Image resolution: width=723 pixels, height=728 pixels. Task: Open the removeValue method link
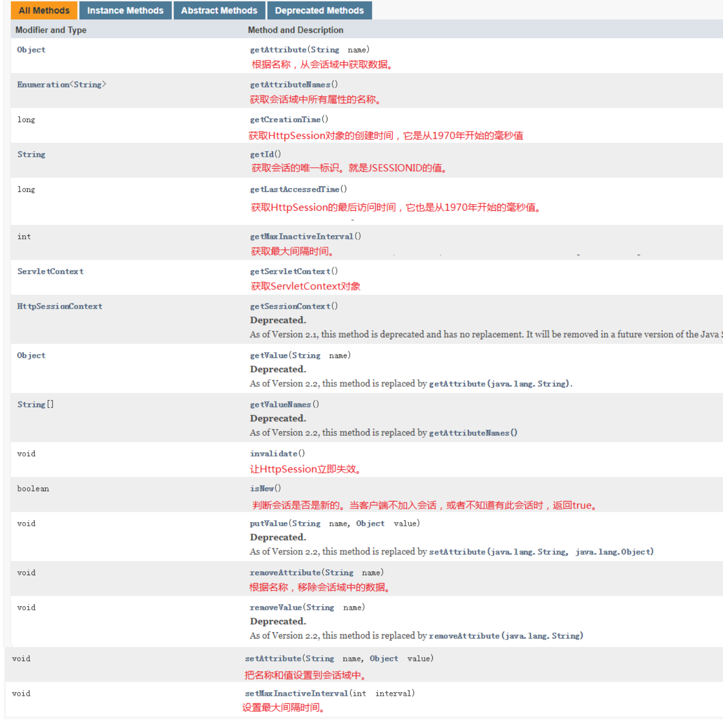coord(275,607)
